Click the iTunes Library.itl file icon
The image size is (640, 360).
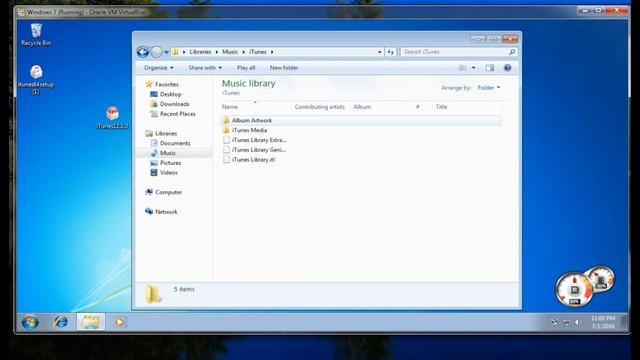226,160
